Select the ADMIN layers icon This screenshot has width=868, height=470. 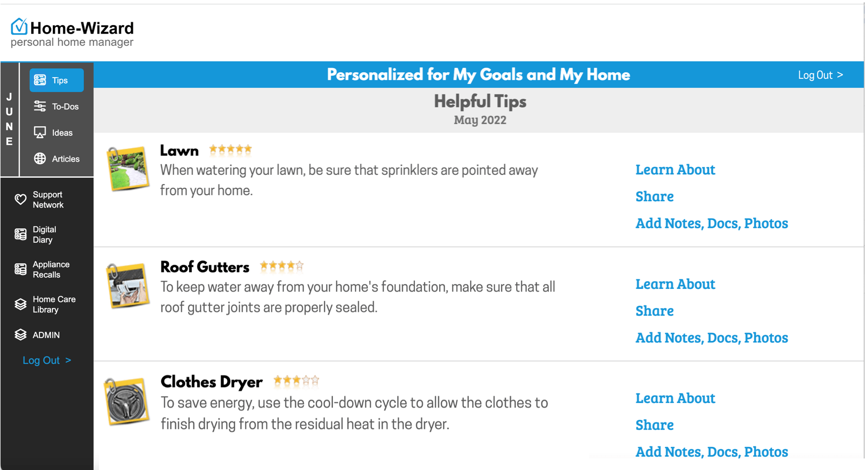20,335
